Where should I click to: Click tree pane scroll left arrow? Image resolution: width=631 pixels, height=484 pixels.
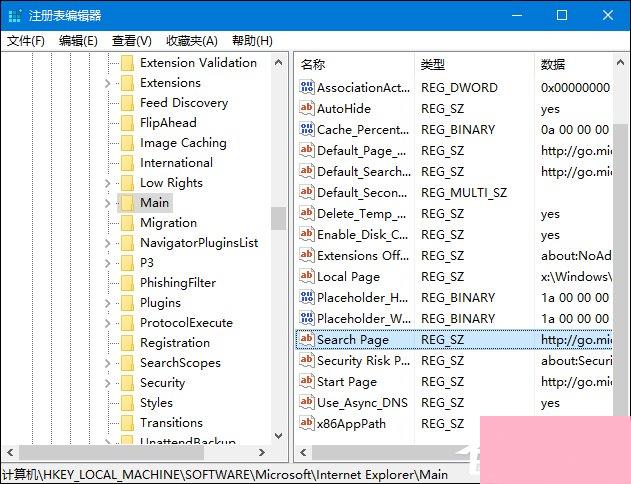tap(10, 453)
